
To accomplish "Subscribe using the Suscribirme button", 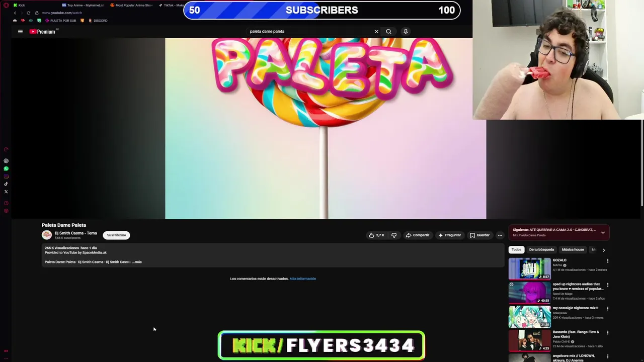I will point(116,235).
